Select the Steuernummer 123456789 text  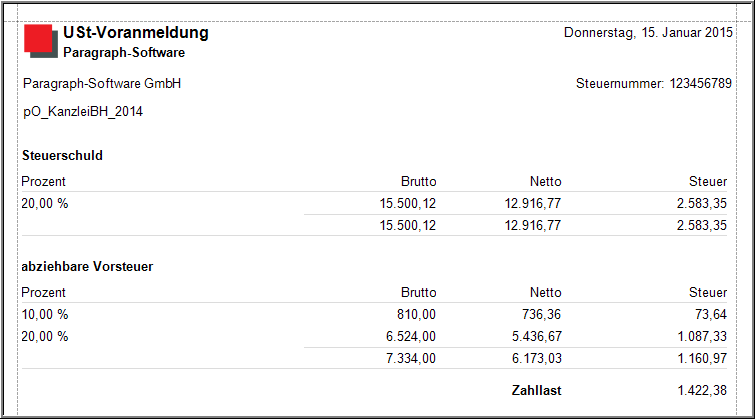[653, 83]
